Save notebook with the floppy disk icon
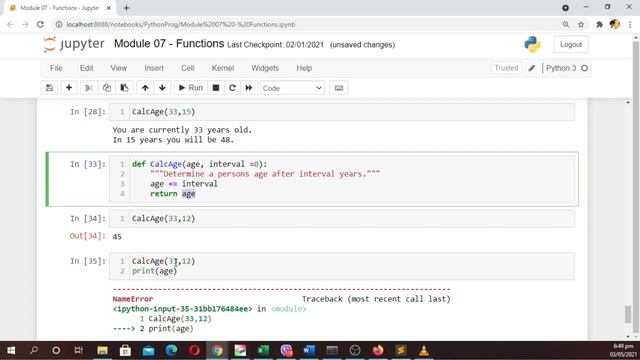This screenshot has height=360, width=640. [x=49, y=88]
